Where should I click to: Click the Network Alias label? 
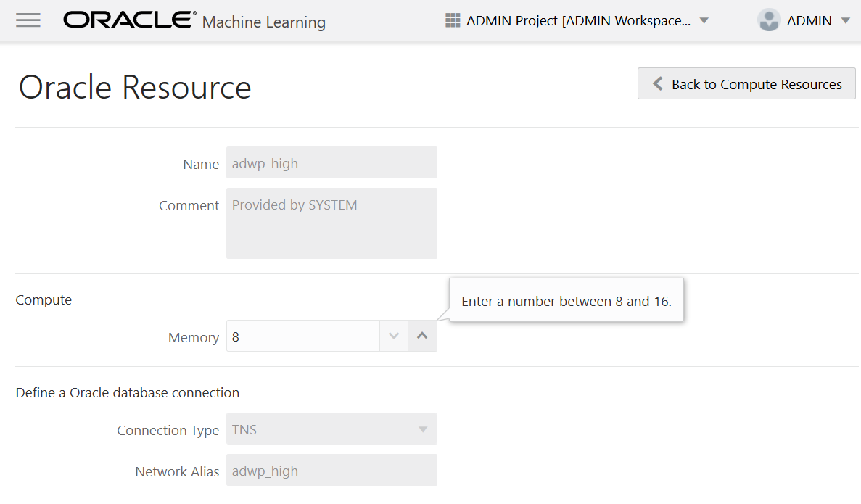click(177, 471)
